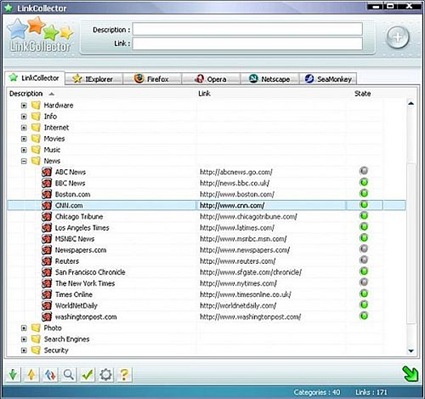Select the Chicago Tribune row
Screen dimensions: 425x399
pos(207,217)
